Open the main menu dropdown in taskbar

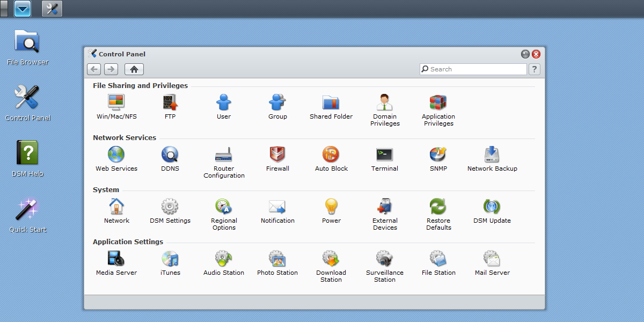23,9
